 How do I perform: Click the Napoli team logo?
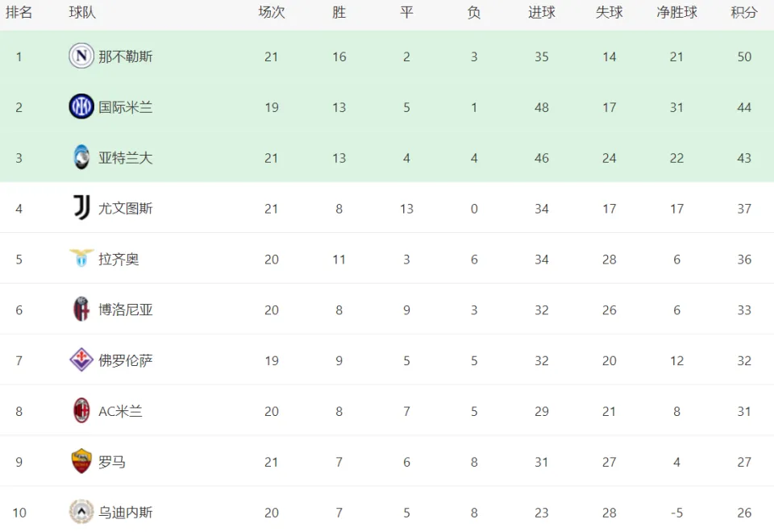pos(81,56)
